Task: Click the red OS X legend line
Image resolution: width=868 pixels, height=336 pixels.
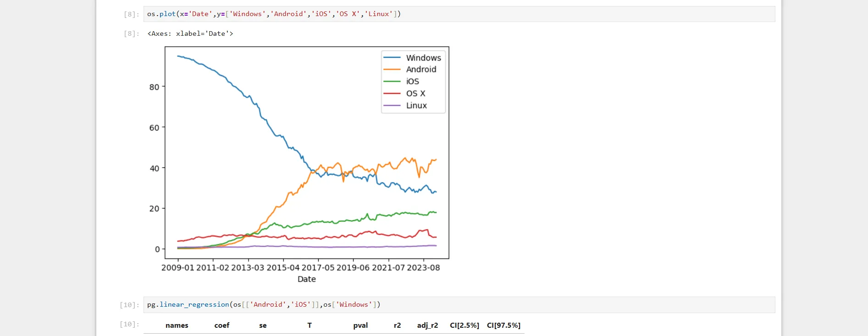Action: (392, 94)
